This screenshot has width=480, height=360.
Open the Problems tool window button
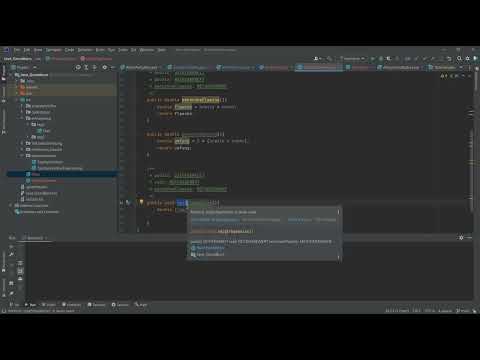click(x=72, y=305)
